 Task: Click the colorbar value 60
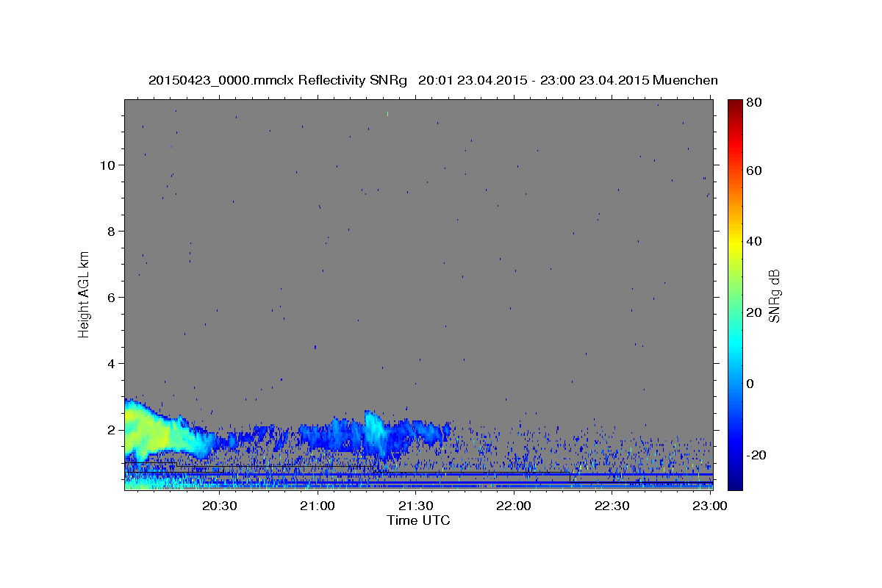click(755, 171)
